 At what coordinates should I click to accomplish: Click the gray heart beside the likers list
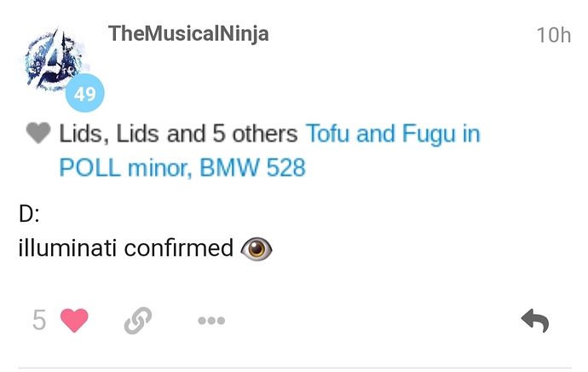38,133
